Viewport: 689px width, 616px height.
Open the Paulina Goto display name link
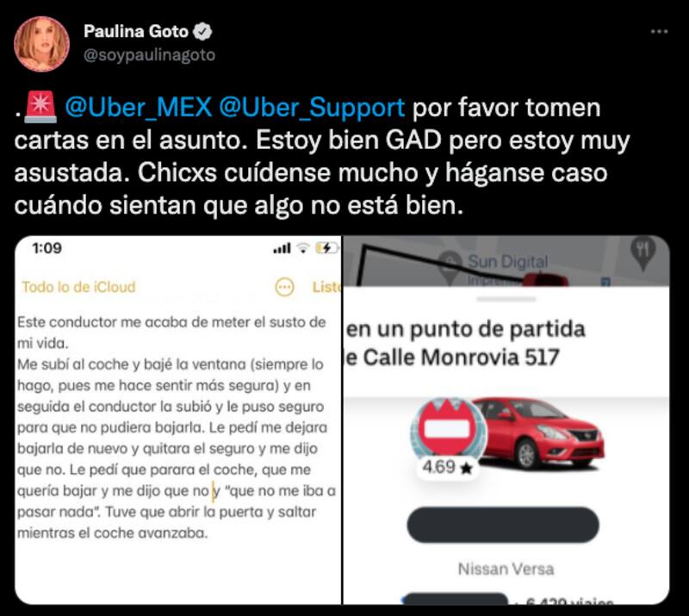[136, 32]
